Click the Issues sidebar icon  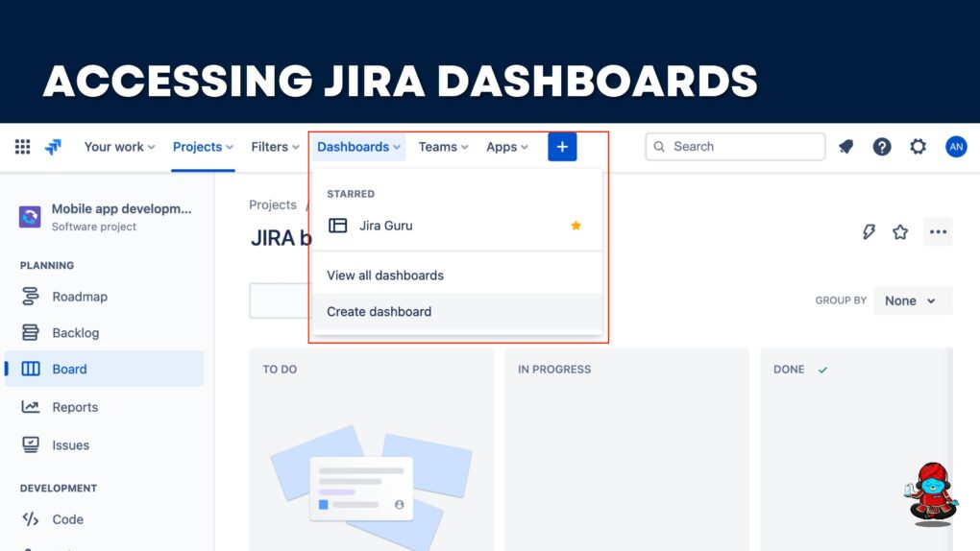(30, 444)
